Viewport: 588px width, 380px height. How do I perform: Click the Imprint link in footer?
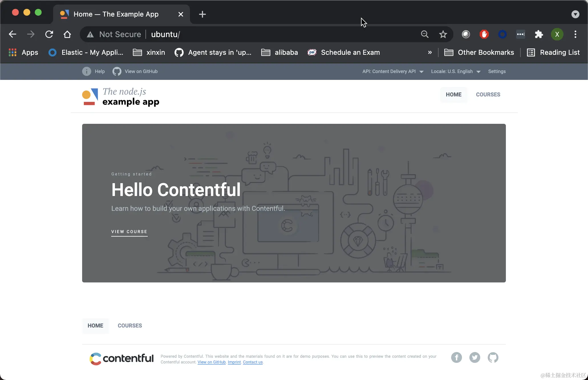[x=234, y=362]
